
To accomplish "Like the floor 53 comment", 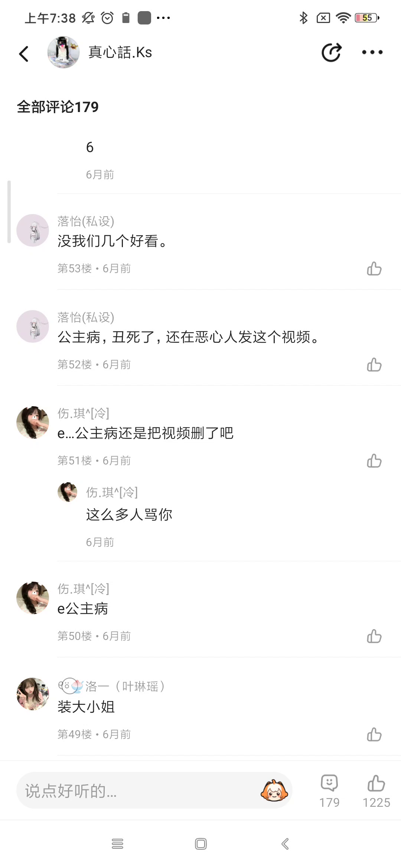I will (x=374, y=269).
